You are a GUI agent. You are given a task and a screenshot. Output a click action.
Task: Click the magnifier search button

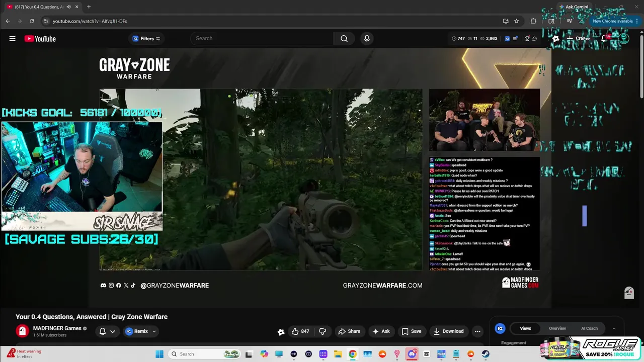(x=344, y=39)
